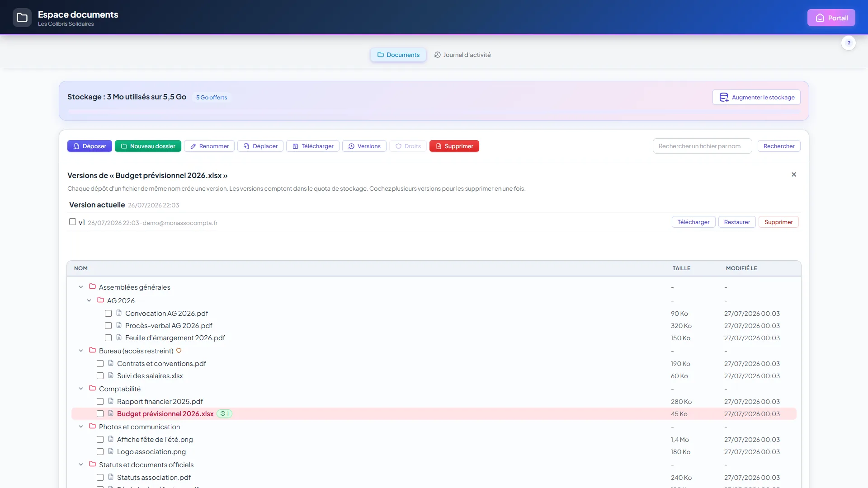The width and height of the screenshot is (868, 488).
Task: Click file icon of Procès-verbal AG 2026.pdf
Action: (x=119, y=325)
